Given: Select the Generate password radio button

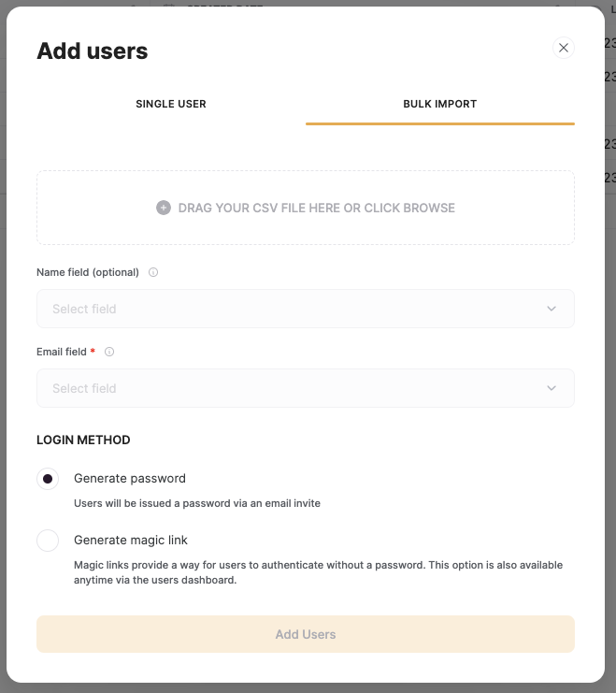Looking at the screenshot, I should coord(48,479).
